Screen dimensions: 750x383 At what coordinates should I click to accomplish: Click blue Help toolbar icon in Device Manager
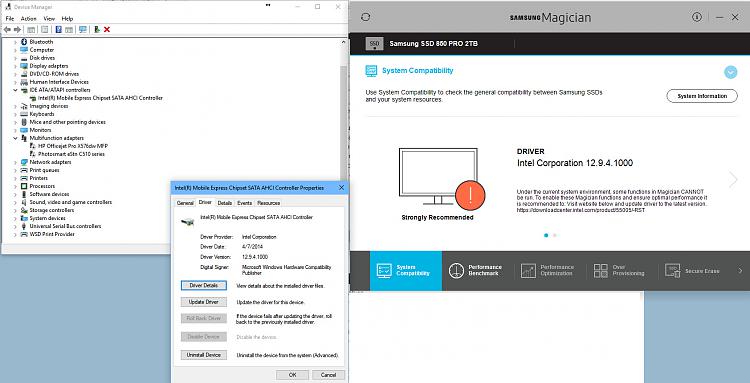click(58, 30)
